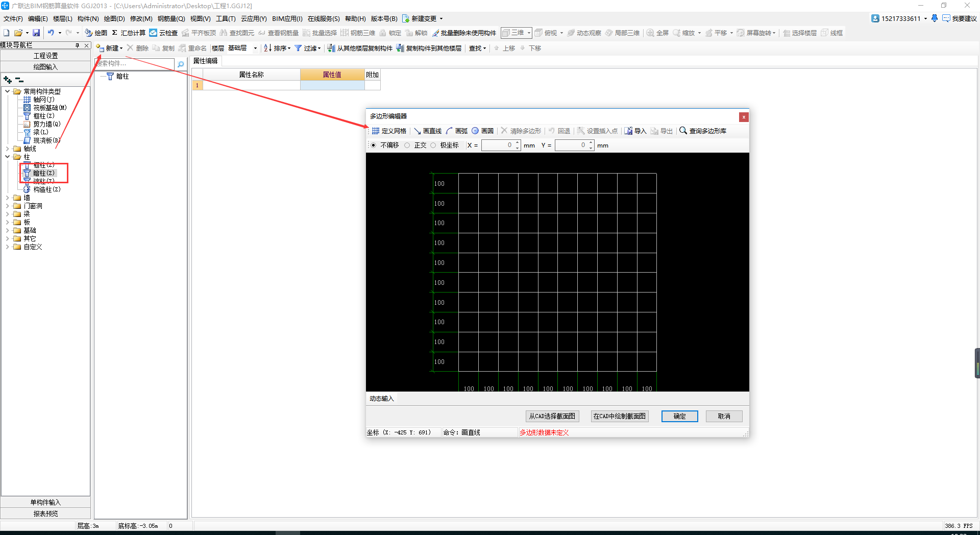
Task: Click 从其他楼层复制构件 button
Action: pyautogui.click(x=360, y=48)
